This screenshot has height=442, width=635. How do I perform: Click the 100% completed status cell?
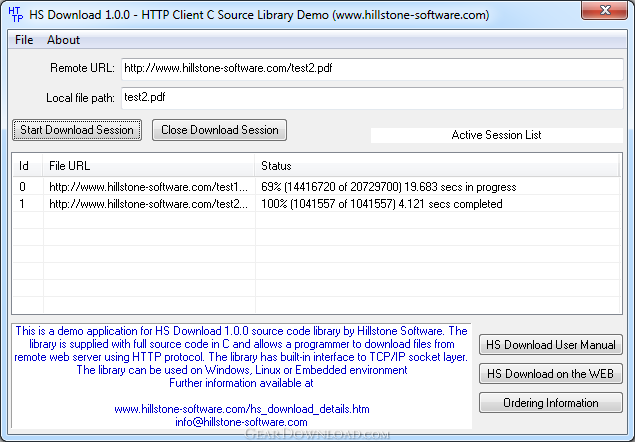381,204
